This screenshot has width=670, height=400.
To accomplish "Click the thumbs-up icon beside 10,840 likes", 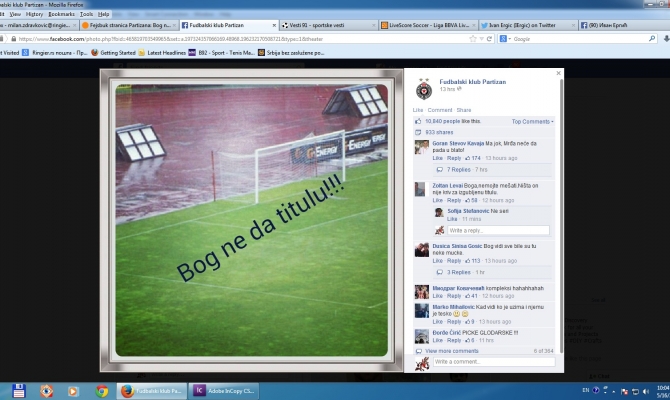I will pos(419,120).
